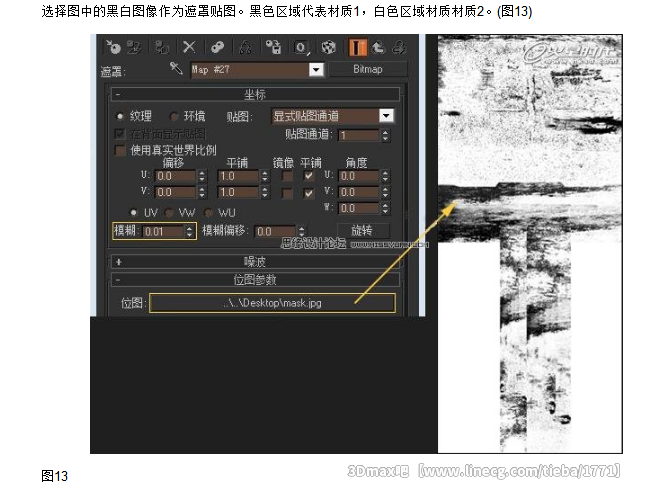The width and height of the screenshot is (660, 490).
Task: Click the Bitmap map type button
Action: click(x=368, y=69)
